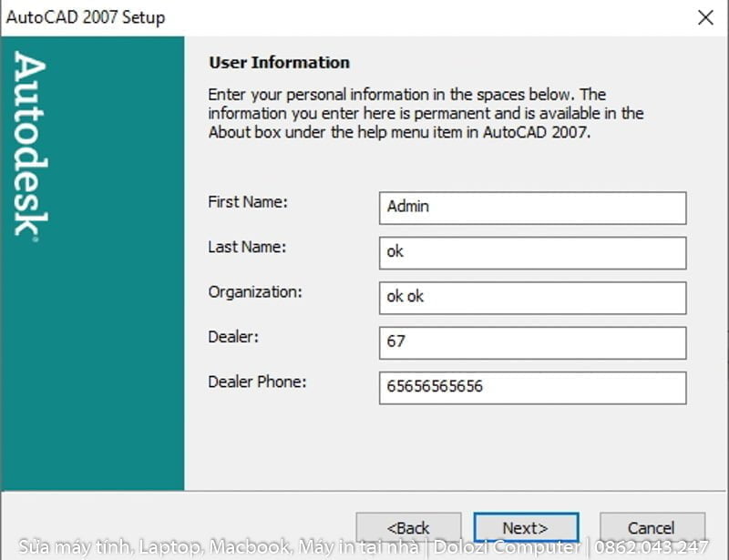Click the "Dealer:" label
The height and width of the screenshot is (560, 729).
pyautogui.click(x=233, y=337)
